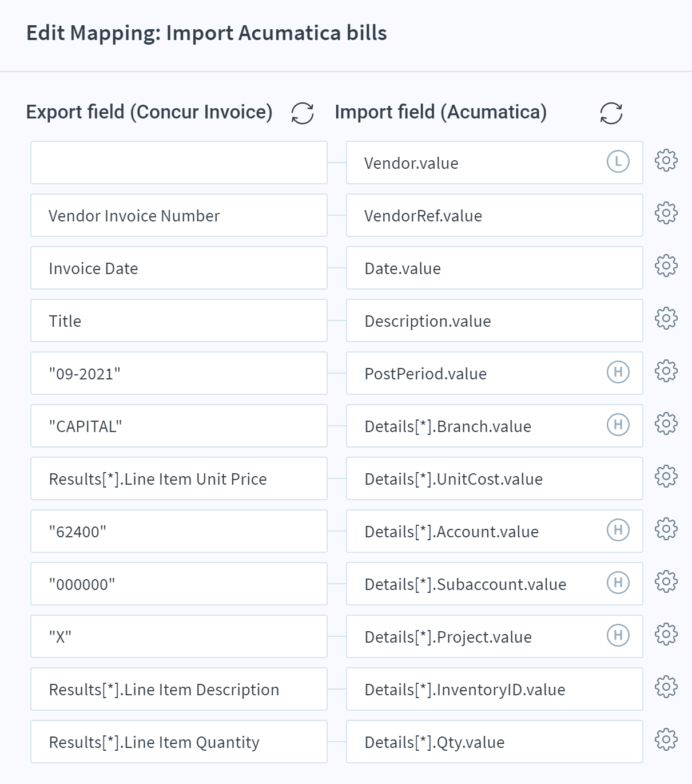
Task: Select the Details[*].Branch.value import field
Action: [495, 426]
